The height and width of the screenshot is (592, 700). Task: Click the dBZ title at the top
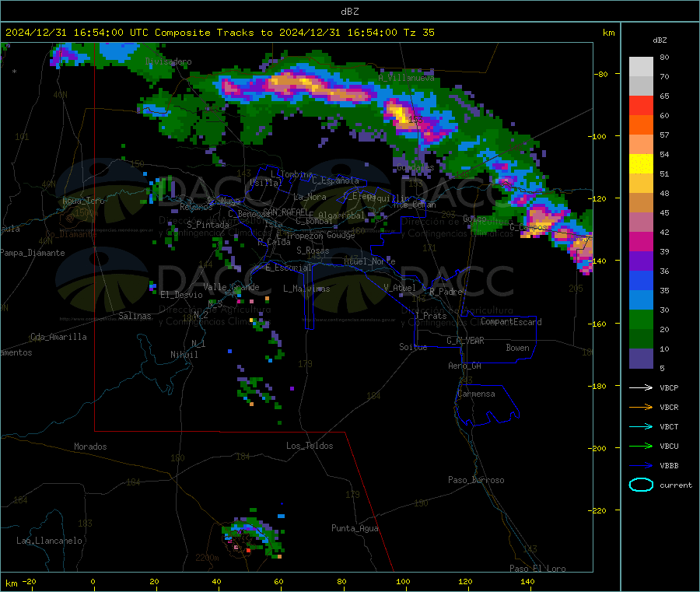(349, 12)
